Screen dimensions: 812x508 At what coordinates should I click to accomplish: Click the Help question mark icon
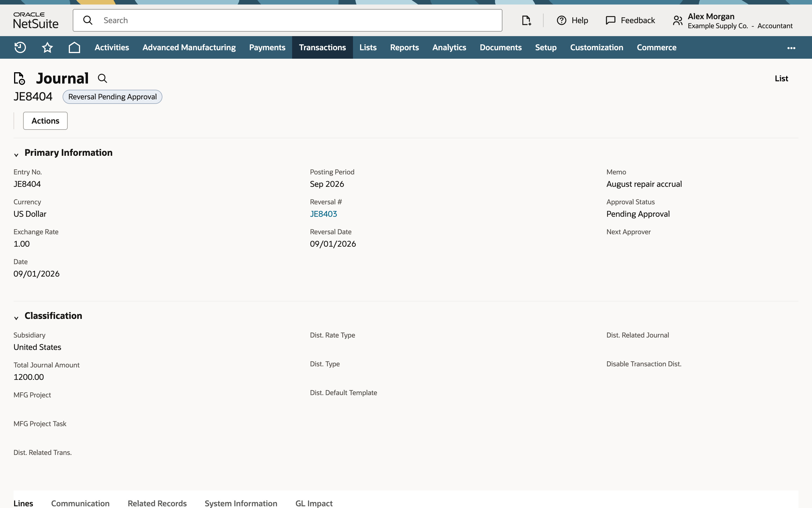click(561, 21)
